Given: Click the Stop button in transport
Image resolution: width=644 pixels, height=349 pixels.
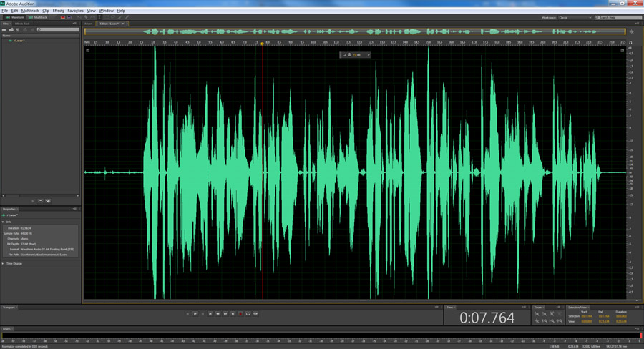Looking at the screenshot, I should tap(187, 313).
